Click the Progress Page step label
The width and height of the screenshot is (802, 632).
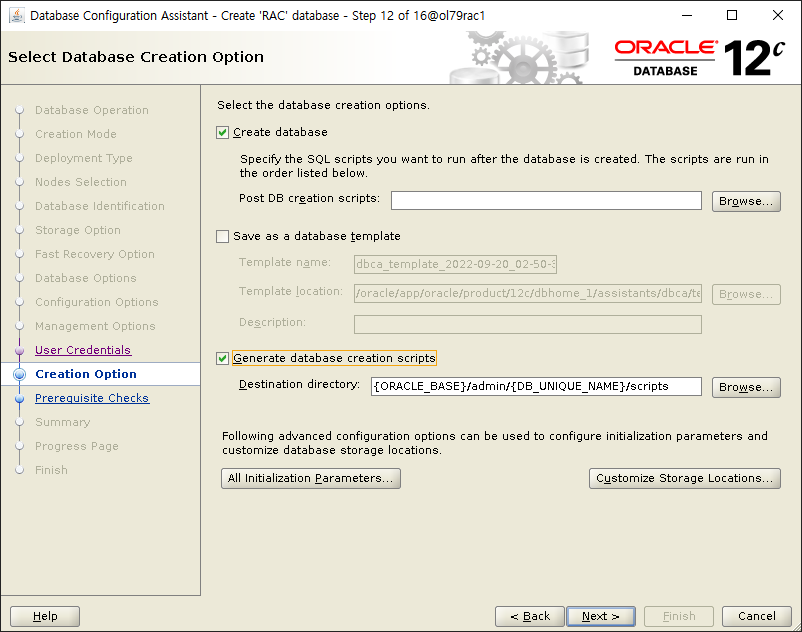click(77, 446)
